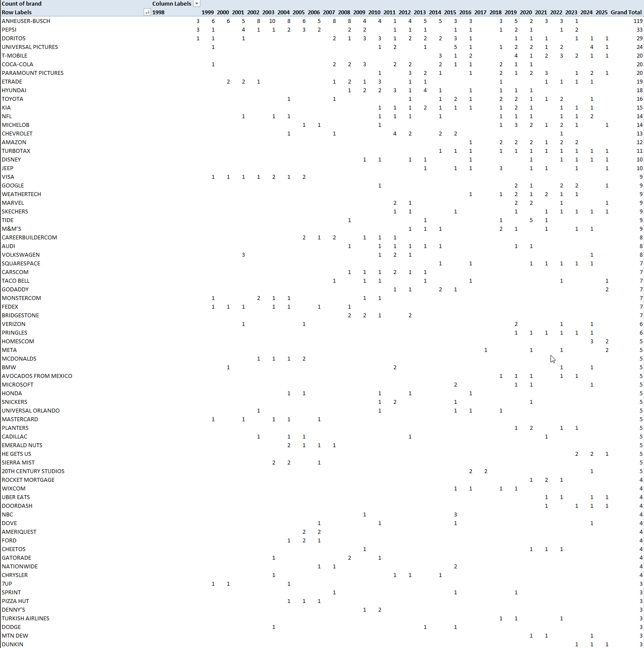Select the MICROSOFT row label
644x648 pixels.
[17, 384]
